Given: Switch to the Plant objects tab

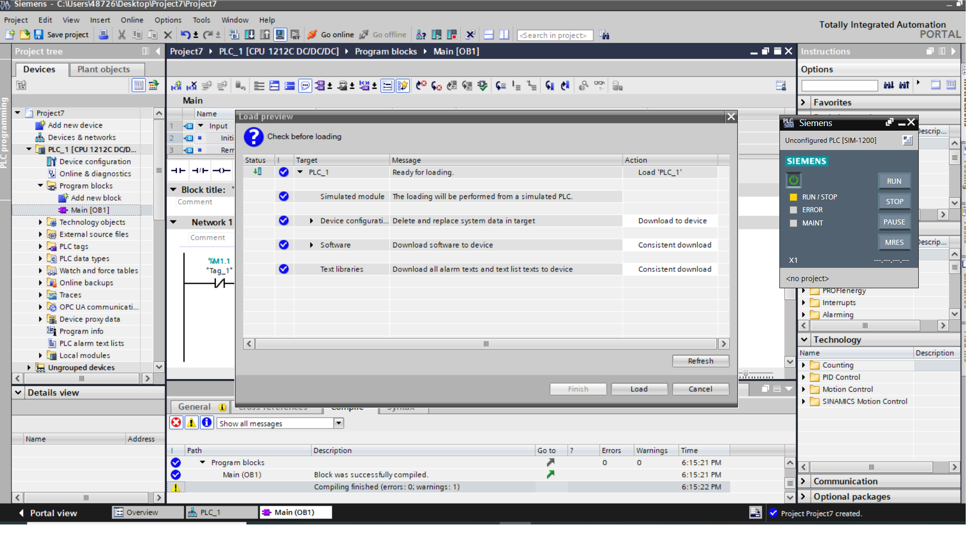Looking at the screenshot, I should 104,69.
